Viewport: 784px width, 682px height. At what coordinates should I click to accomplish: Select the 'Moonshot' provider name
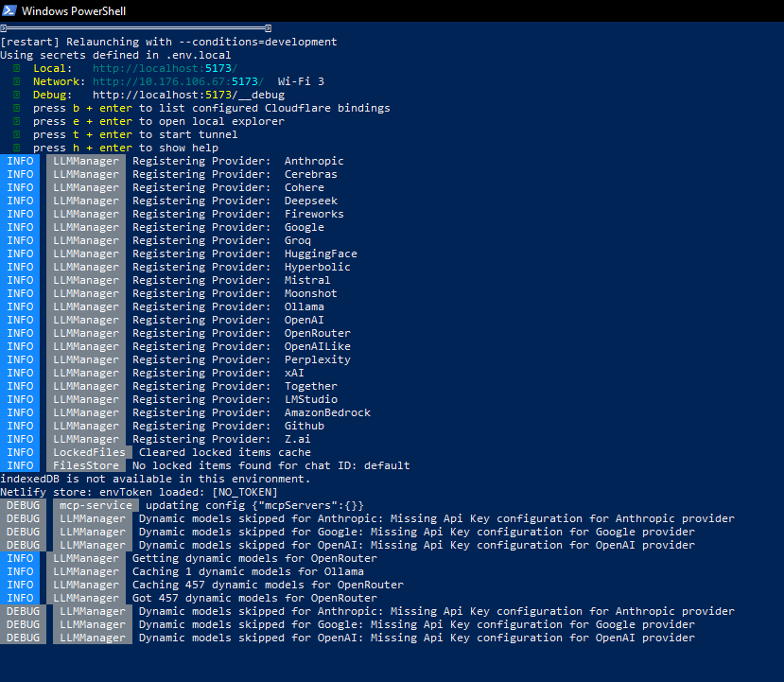(x=311, y=293)
